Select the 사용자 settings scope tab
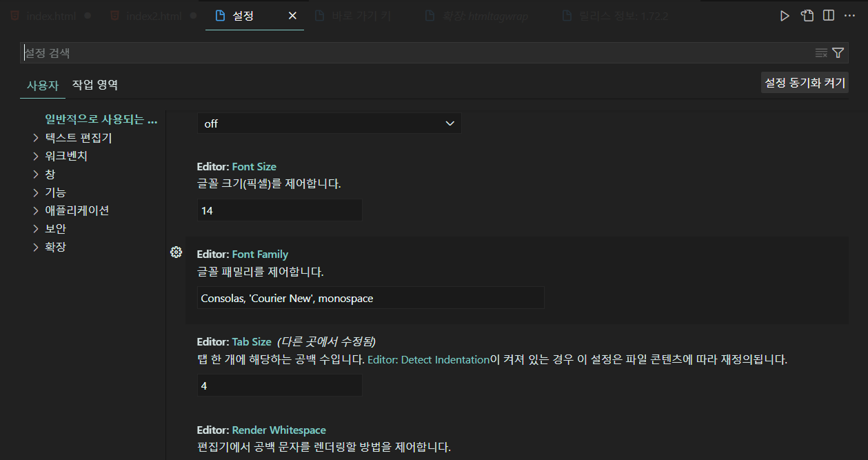This screenshot has height=460, width=868. (43, 86)
